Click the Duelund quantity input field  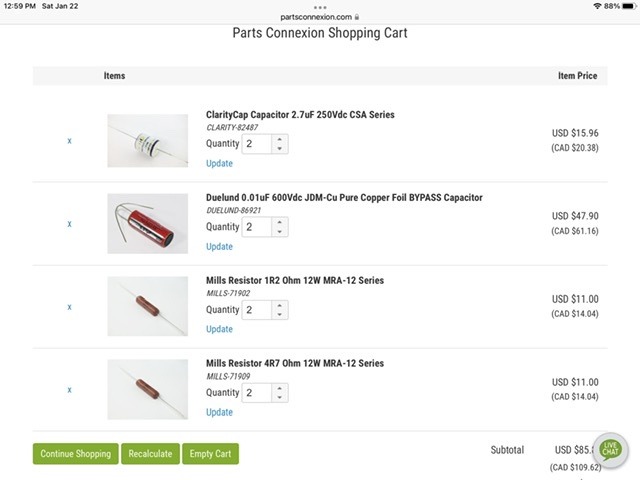(x=257, y=227)
